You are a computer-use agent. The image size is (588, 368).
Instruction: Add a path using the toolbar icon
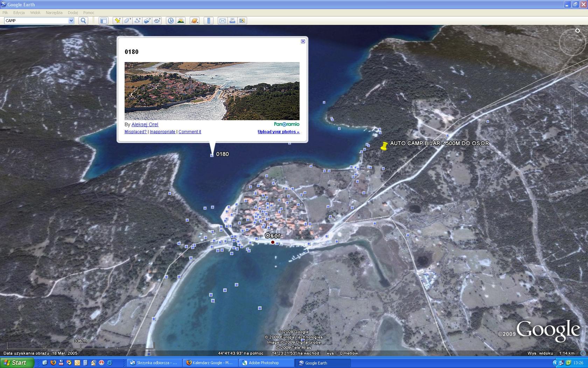tap(137, 21)
